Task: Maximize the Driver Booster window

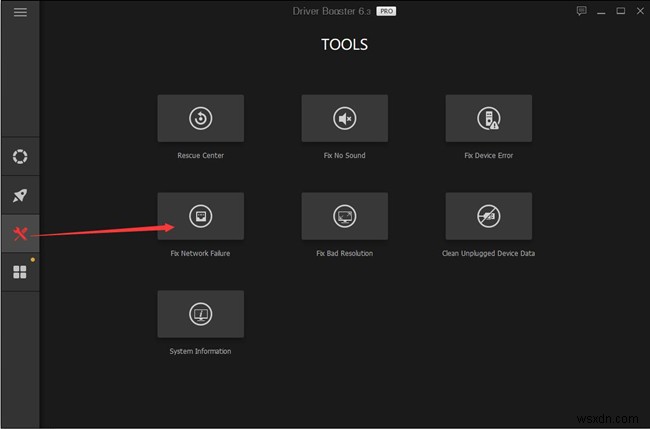Action: coord(621,11)
